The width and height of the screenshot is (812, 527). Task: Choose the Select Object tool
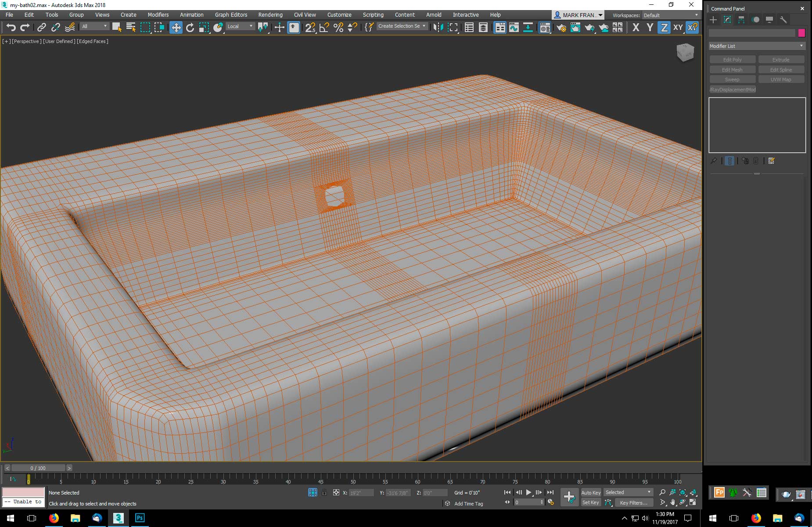tap(117, 27)
